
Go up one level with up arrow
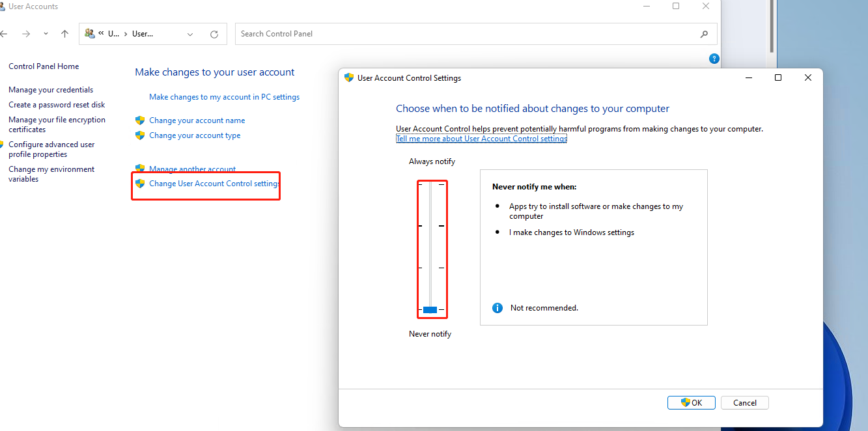pos(64,34)
